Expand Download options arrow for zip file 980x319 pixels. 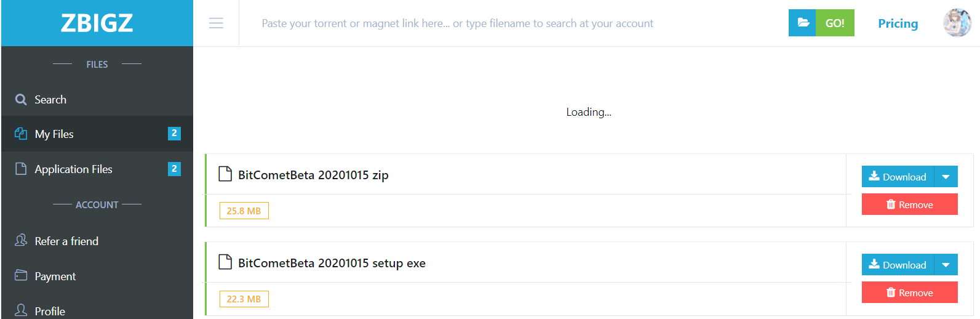(x=946, y=177)
